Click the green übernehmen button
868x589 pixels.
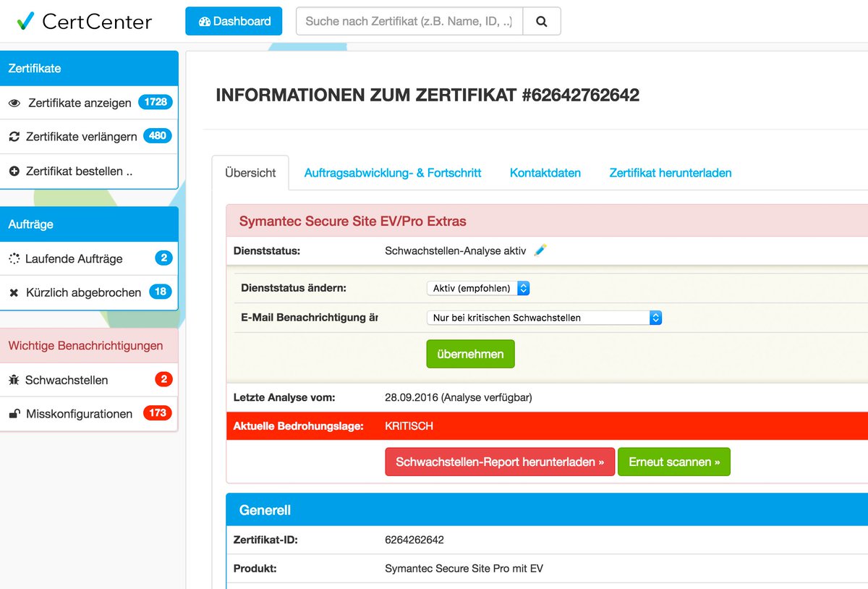pyautogui.click(x=470, y=354)
